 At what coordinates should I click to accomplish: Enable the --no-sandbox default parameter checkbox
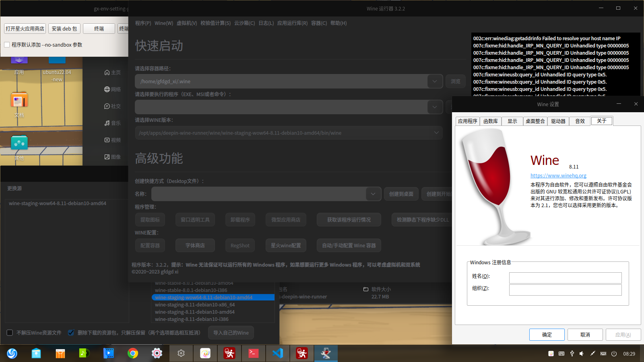point(7,45)
